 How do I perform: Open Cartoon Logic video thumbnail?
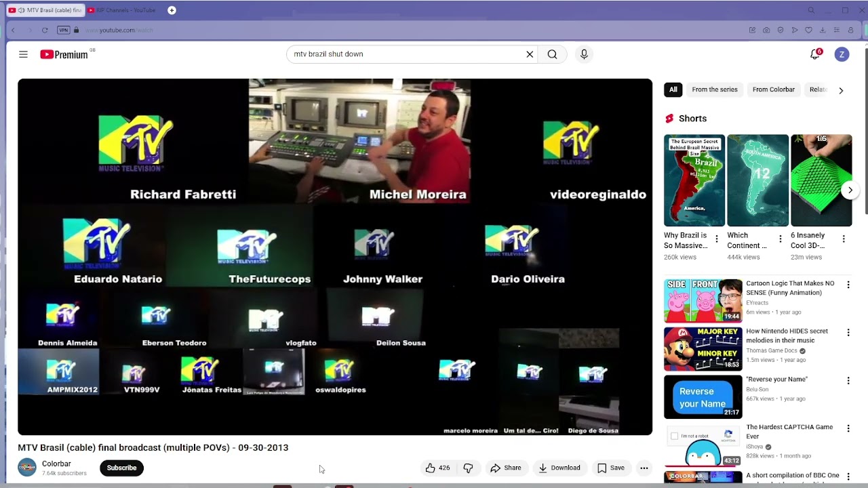click(x=703, y=301)
